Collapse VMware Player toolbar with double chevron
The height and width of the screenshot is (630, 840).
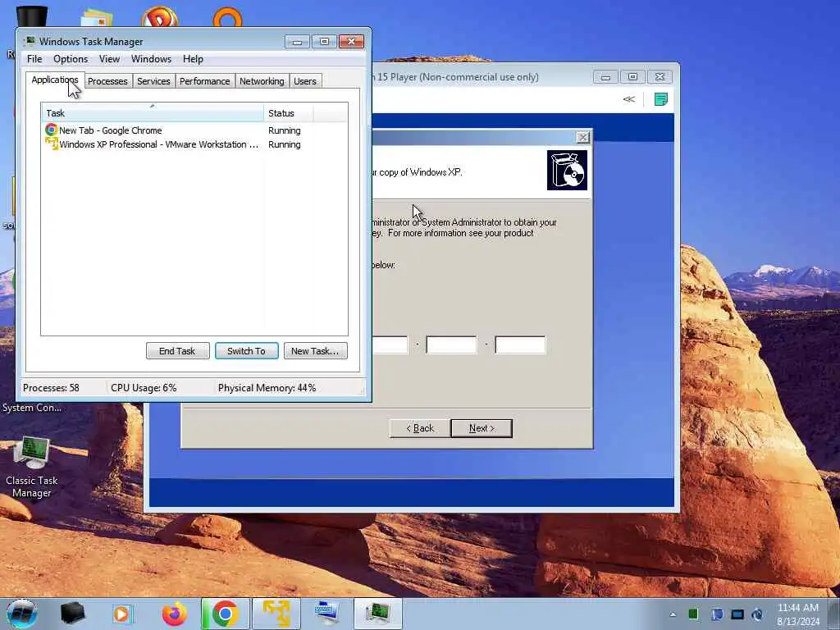[x=629, y=99]
